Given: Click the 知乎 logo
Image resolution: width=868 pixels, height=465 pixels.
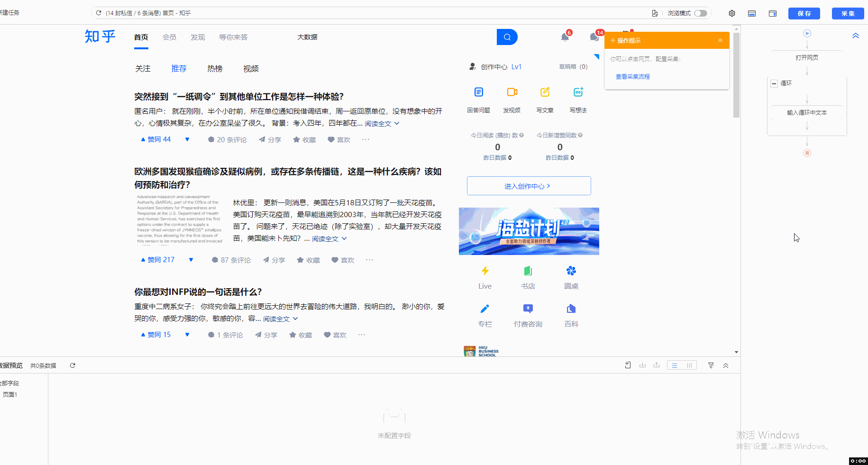Looking at the screenshot, I should click(x=100, y=36).
